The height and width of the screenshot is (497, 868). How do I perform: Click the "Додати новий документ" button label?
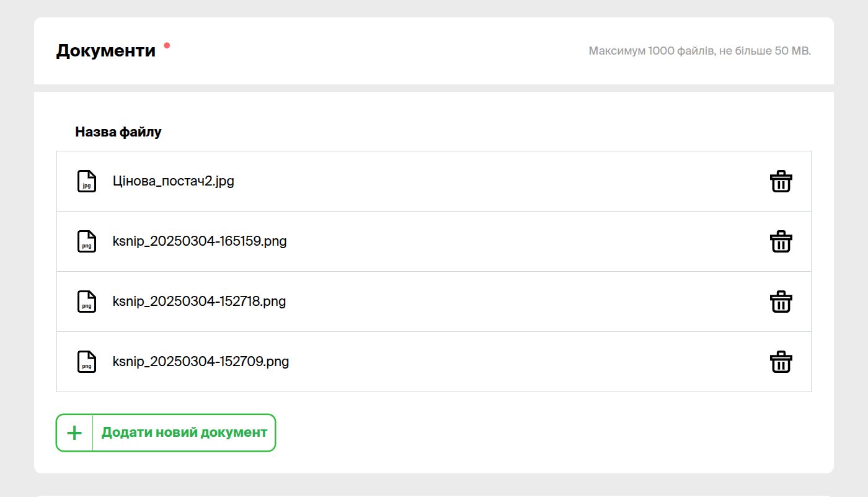[184, 432]
